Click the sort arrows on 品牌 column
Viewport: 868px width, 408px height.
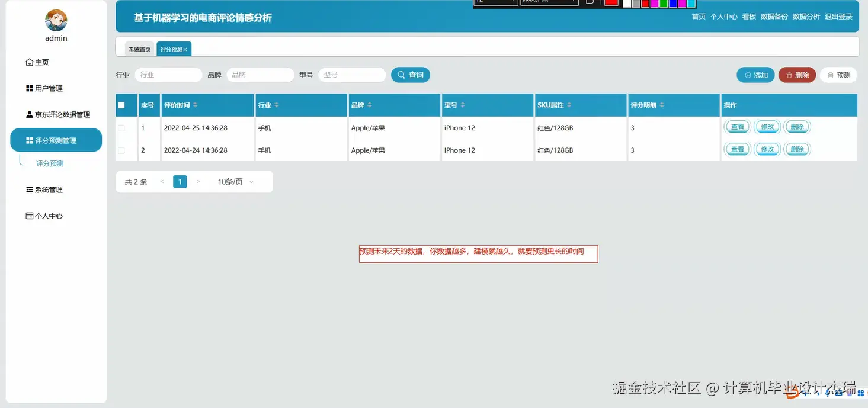[x=369, y=105]
